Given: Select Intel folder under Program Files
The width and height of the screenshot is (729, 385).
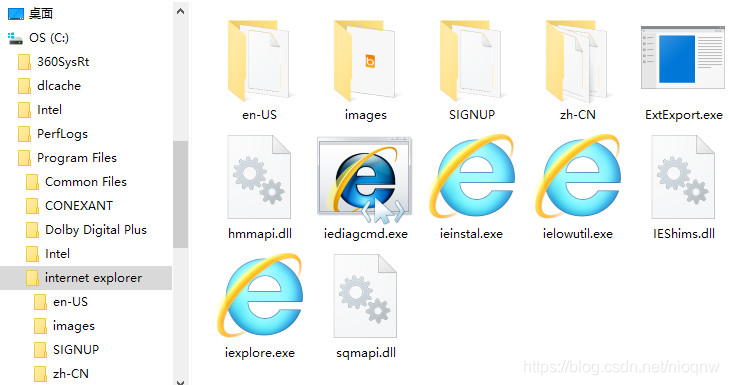Looking at the screenshot, I should (48, 254).
